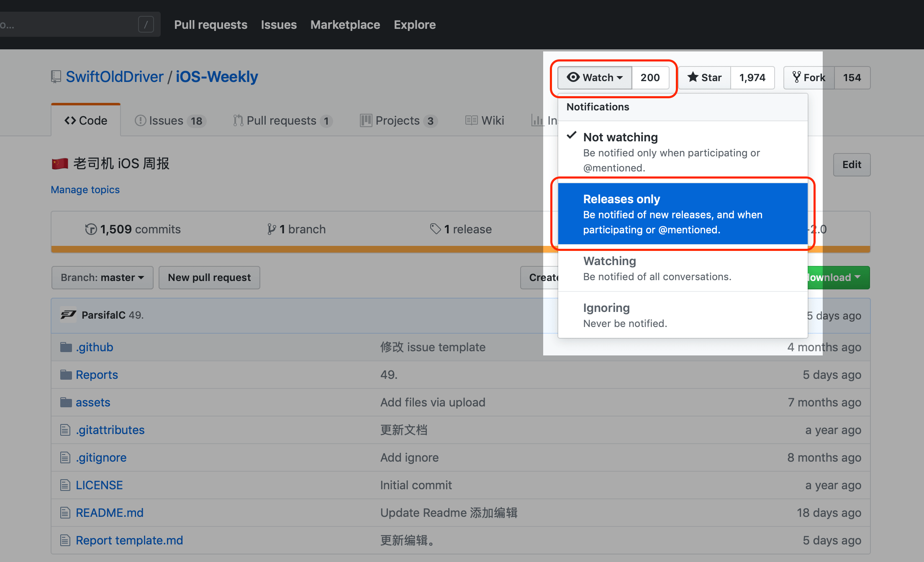Open the Manage topics link
924x562 pixels.
click(x=85, y=189)
